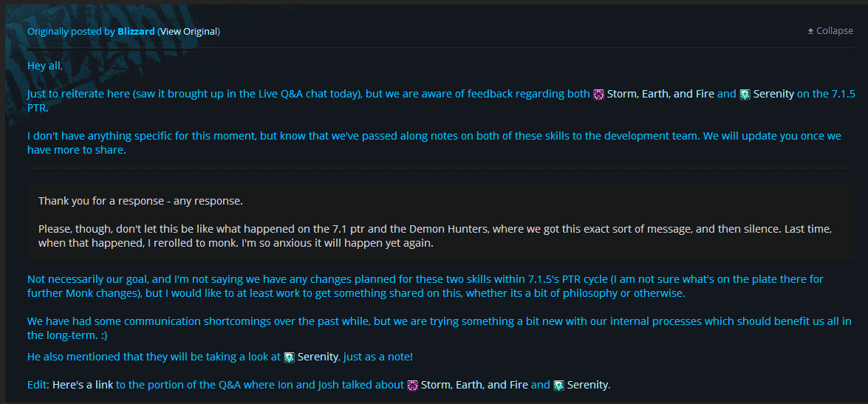The width and height of the screenshot is (868, 404).
Task: Follow the "Here's a link" hyperlink
Action: (83, 385)
